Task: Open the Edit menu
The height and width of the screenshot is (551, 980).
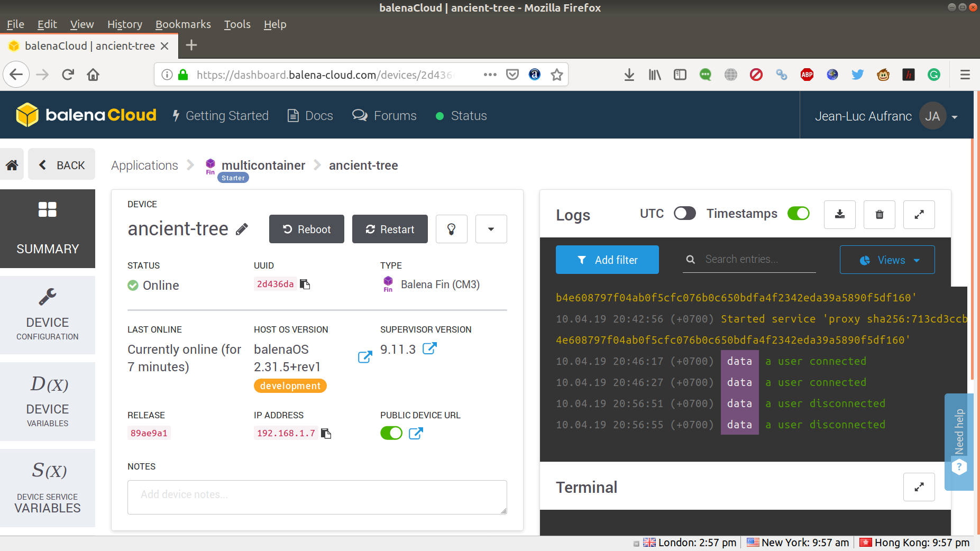Action: click(47, 24)
